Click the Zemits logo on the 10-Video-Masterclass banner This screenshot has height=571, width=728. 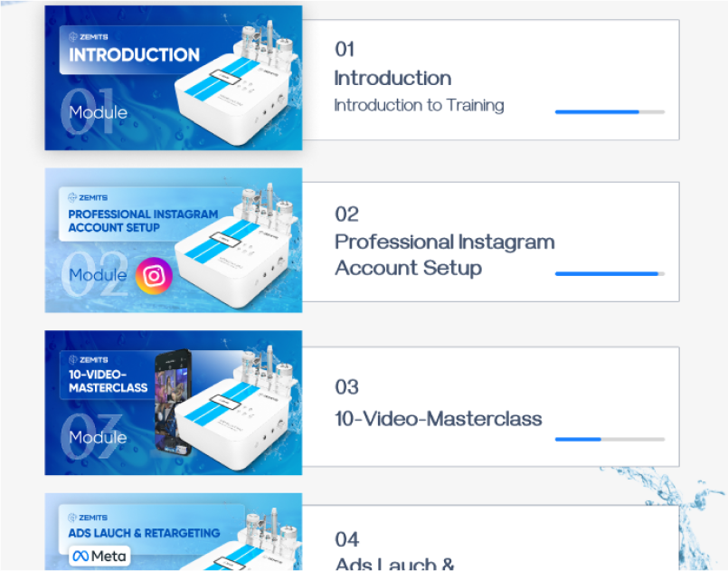coord(89,359)
